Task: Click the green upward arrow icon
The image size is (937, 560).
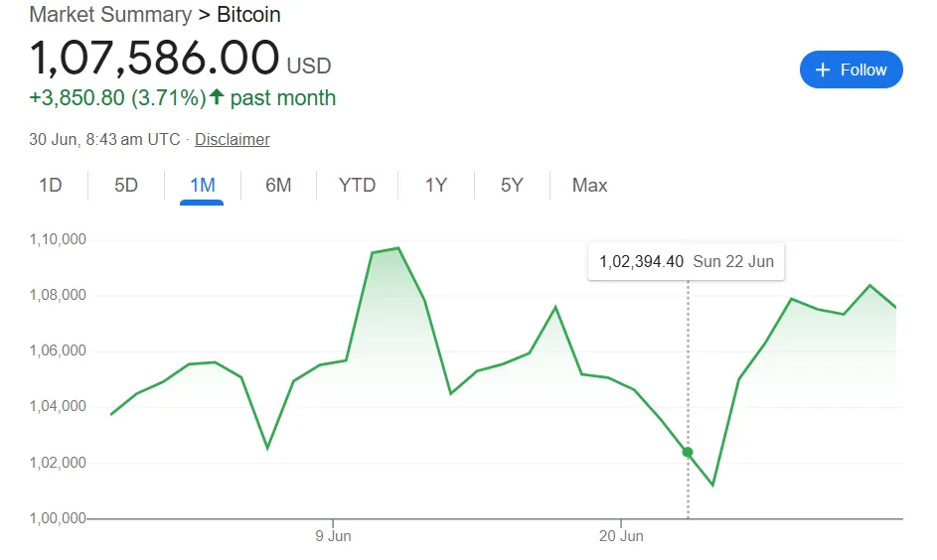Action: 217,97
